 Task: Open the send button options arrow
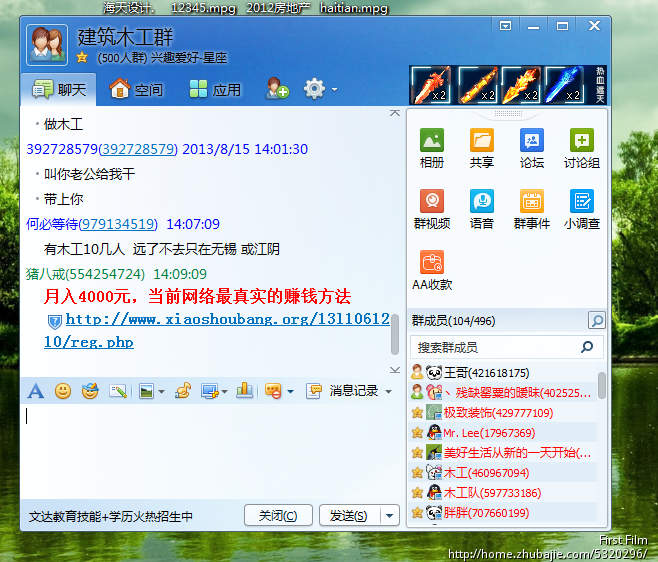click(389, 515)
